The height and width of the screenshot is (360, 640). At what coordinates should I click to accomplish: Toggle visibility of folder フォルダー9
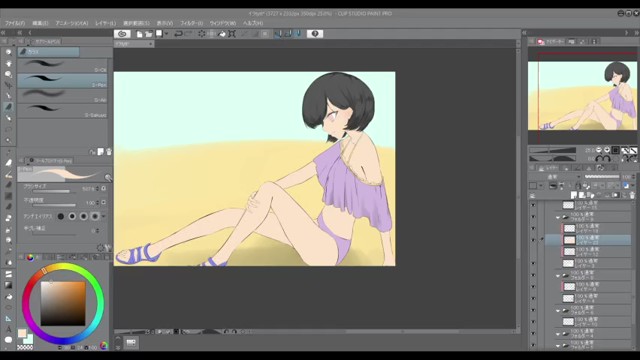coord(533,217)
